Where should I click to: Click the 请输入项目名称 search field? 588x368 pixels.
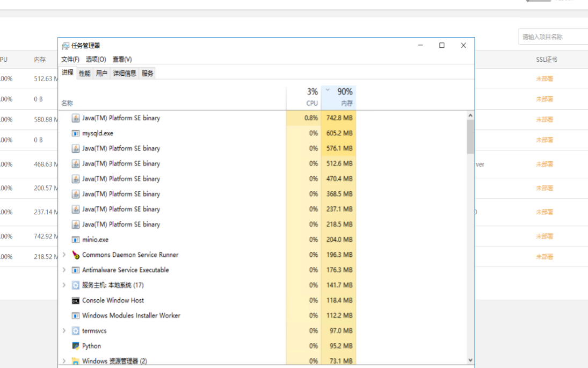tap(553, 37)
